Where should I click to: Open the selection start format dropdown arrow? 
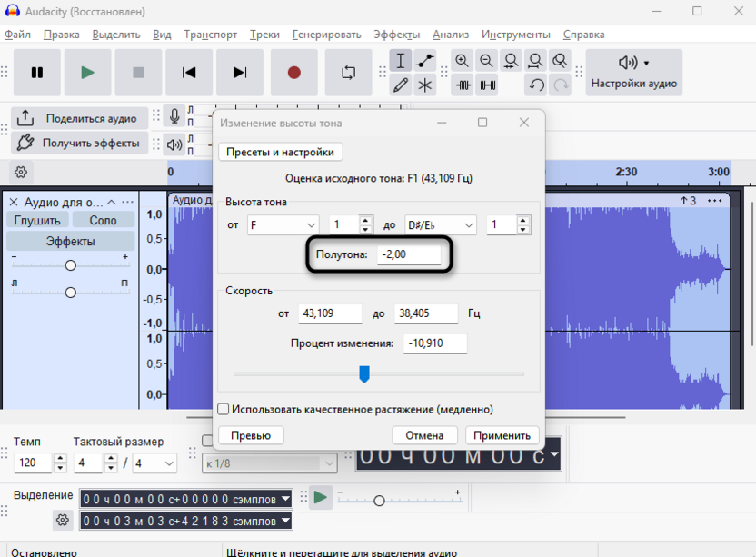click(x=286, y=499)
